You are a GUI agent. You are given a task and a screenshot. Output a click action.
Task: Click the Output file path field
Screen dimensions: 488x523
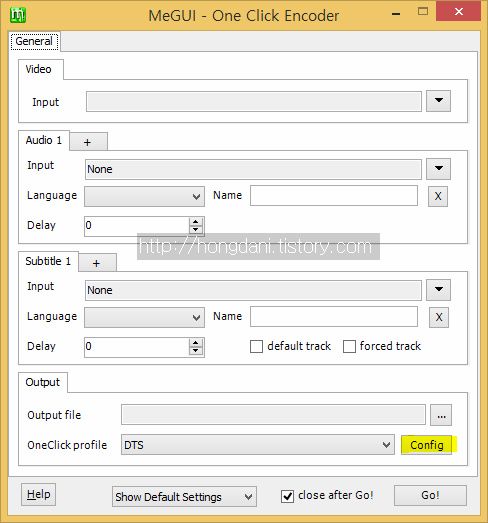click(274, 415)
